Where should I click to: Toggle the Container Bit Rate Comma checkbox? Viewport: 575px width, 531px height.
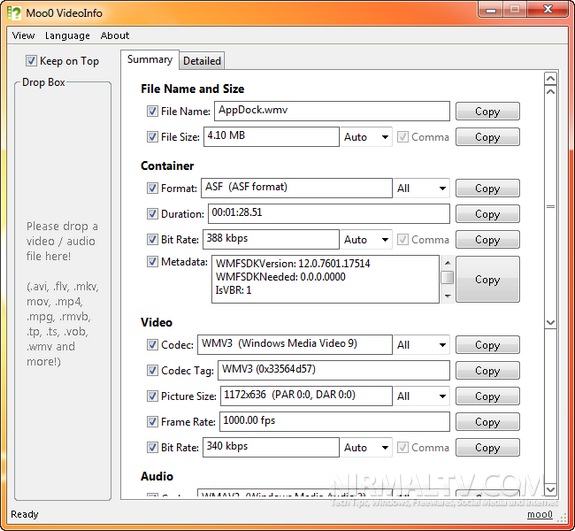[x=403, y=239]
